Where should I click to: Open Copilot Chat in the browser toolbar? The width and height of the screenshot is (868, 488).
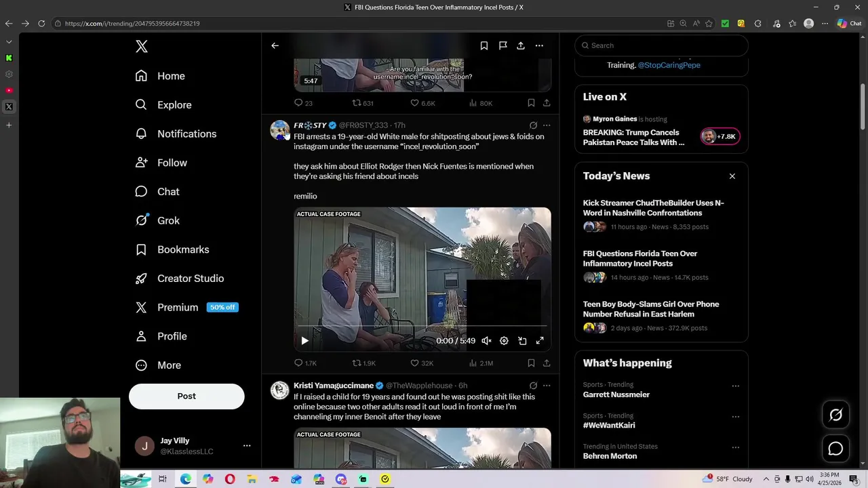[x=849, y=23]
